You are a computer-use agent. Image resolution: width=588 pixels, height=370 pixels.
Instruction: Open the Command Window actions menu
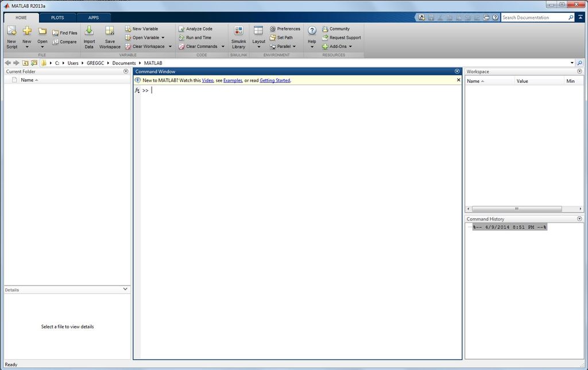(457, 71)
